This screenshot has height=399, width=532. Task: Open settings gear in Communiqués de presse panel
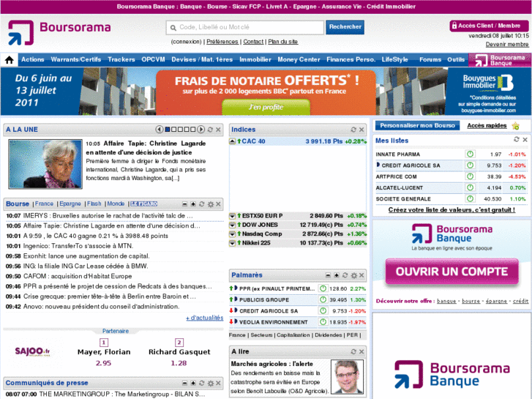click(210, 383)
